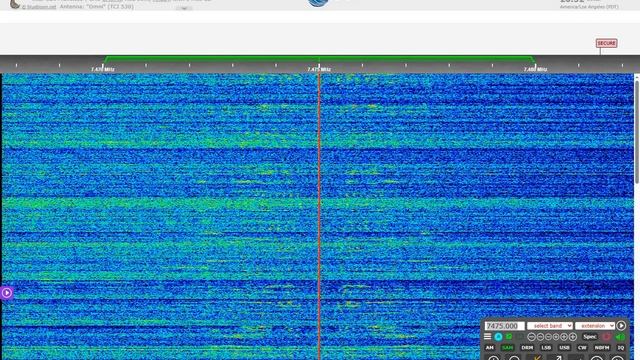Mute audio with the green speaker icon
Screen dimensions: 640x360
620,337
